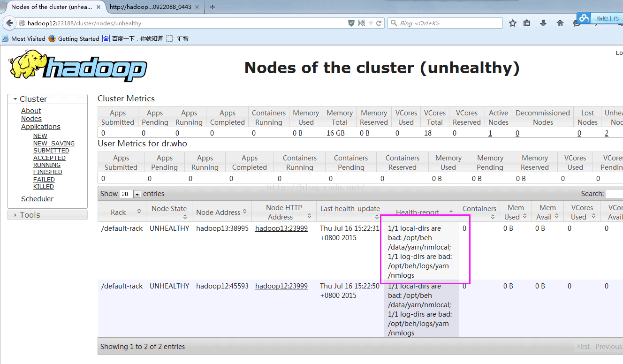Viewport: 623px width, 364px height.
Task: Show NEW applications
Action: [40, 136]
